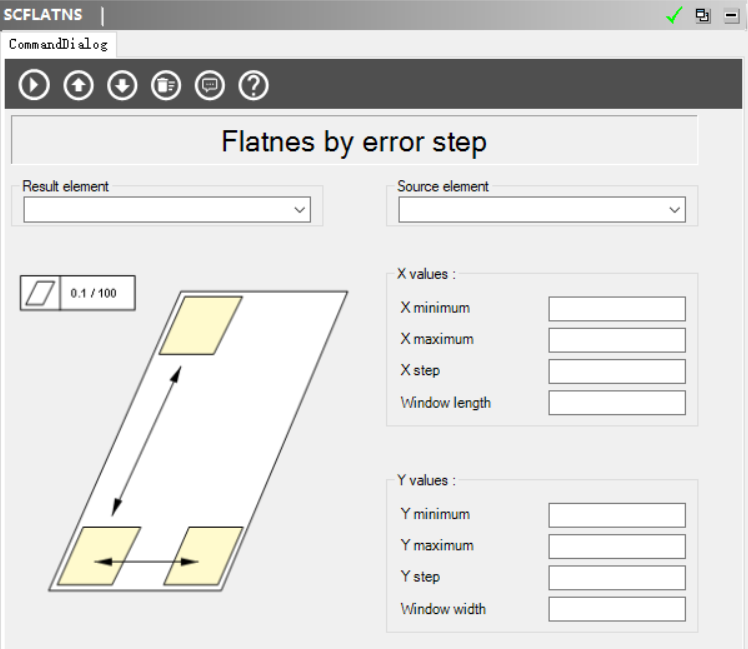
Task: Click the flatness symbol tolerance icon
Action: click(x=40, y=293)
